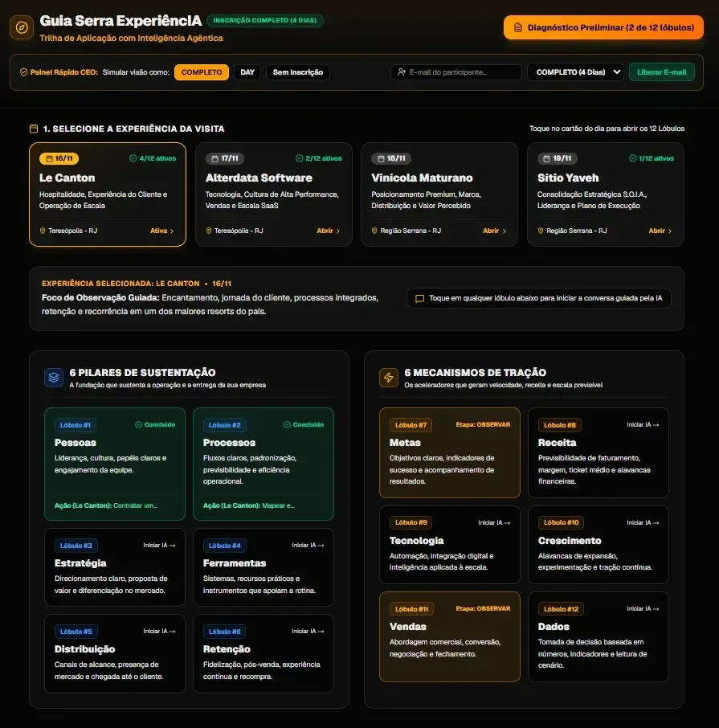Screen dimensions: 719x728
Task: Click the Inscrição Completo (4 dias) badge
Action: (x=265, y=20)
